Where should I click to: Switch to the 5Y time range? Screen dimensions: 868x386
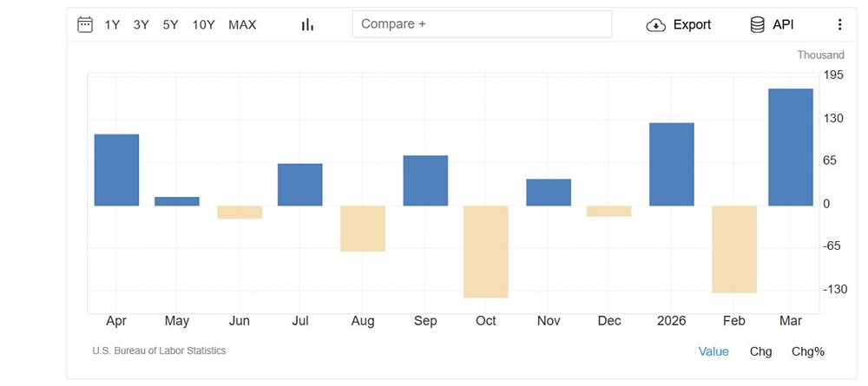(170, 24)
